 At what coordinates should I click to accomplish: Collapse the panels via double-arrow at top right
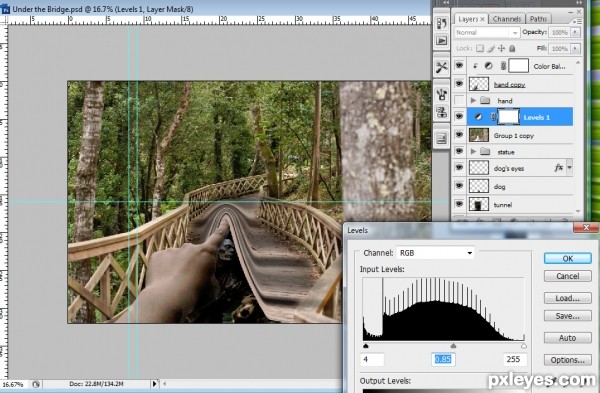point(579,3)
